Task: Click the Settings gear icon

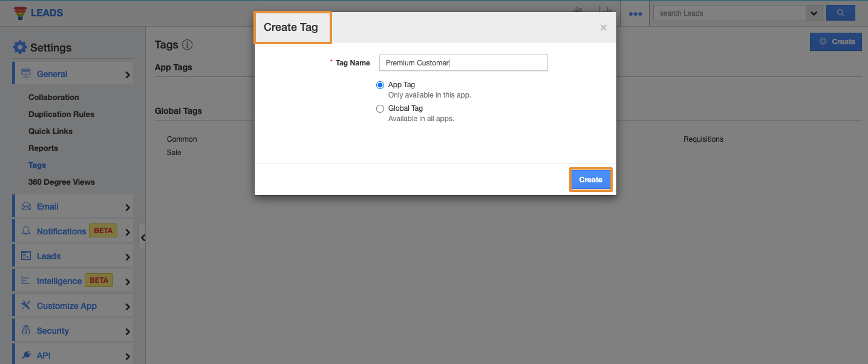Action: 20,47
